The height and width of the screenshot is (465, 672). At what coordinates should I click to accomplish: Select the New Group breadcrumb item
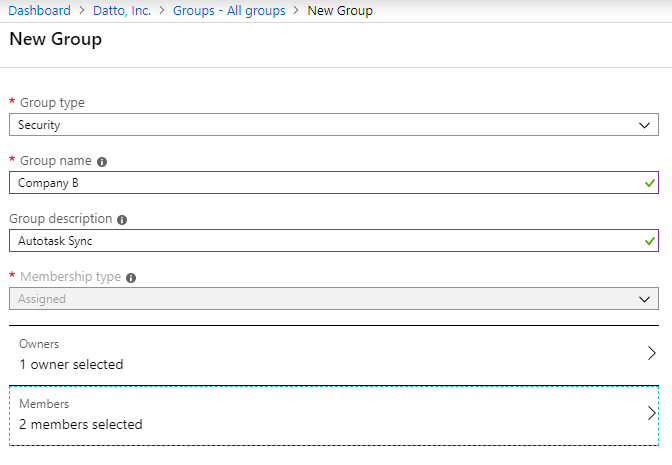click(340, 11)
